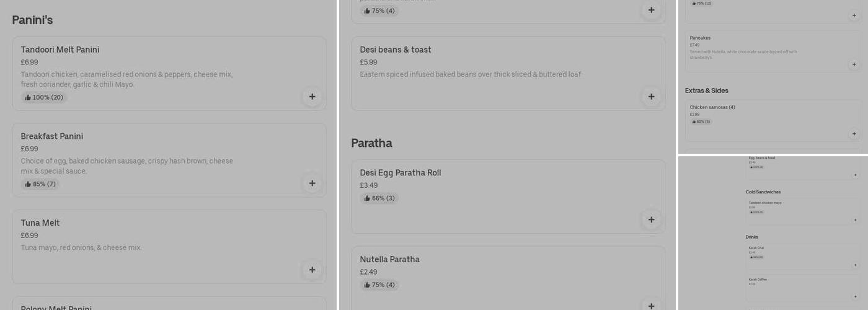The height and width of the screenshot is (310, 868).
Task: Click the Breakfast Panini 85% (7) rating badge
Action: pos(40,184)
